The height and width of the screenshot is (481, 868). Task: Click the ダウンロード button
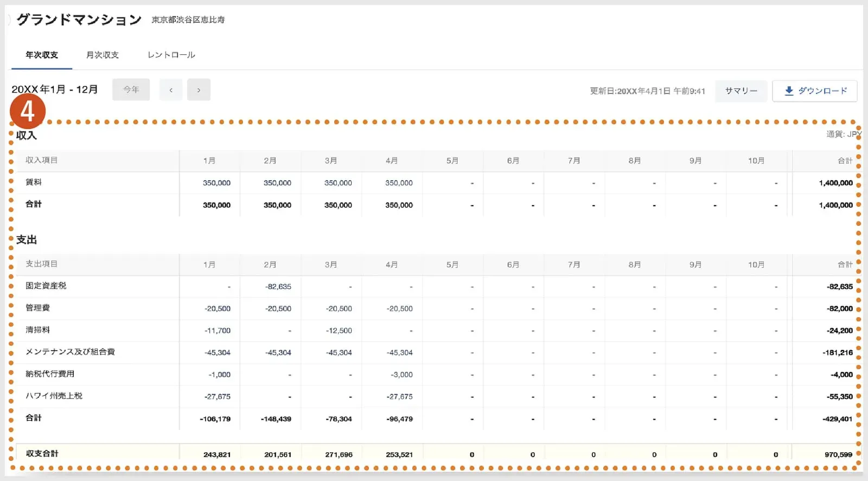coord(815,91)
